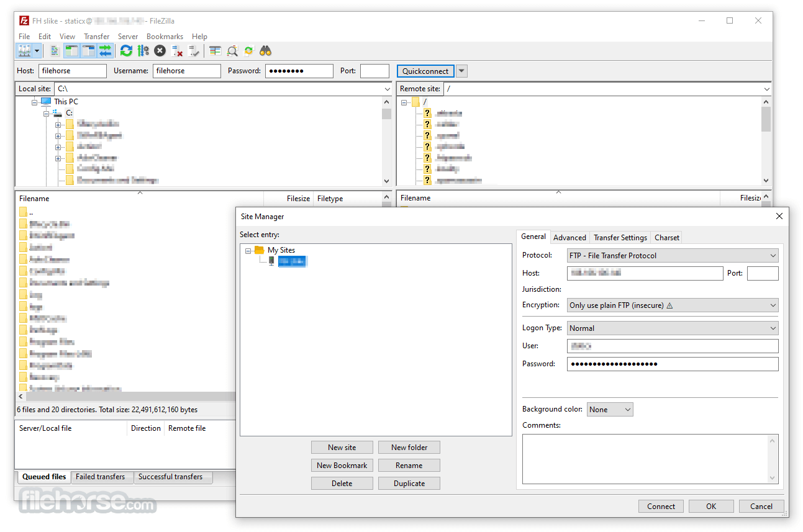Toggle the transfer queue display
The width and height of the screenshot is (803, 532).
point(105,51)
